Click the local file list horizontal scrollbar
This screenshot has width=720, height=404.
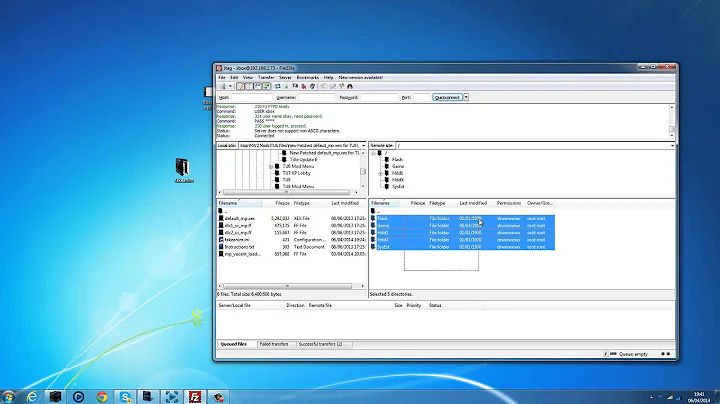(x=287, y=286)
